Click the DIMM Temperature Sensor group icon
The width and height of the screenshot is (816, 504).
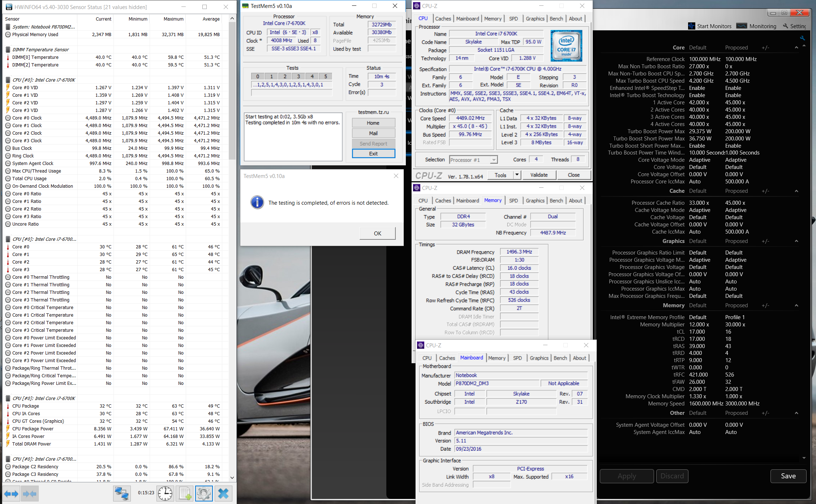coord(8,49)
